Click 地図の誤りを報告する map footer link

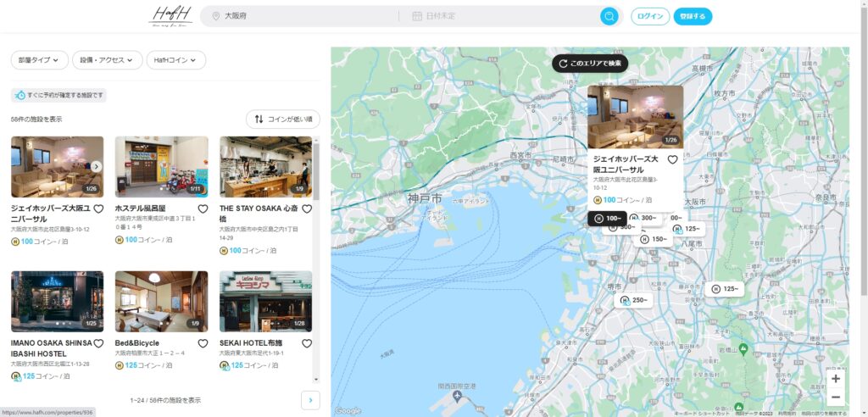(823, 414)
